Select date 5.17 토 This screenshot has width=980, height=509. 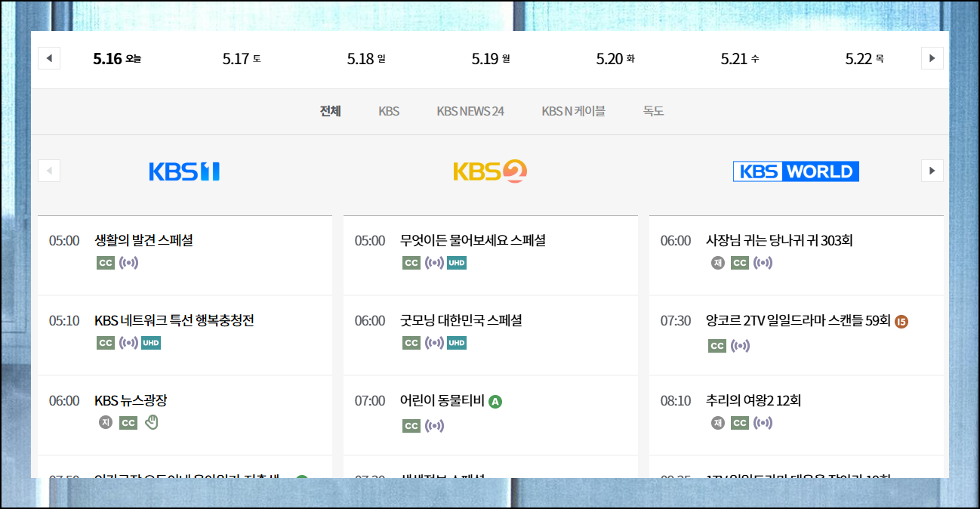pos(242,58)
